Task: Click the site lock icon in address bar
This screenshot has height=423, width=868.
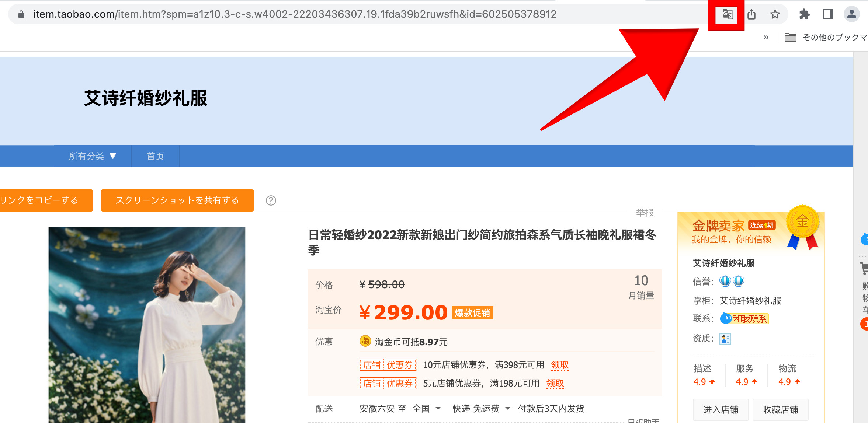Action: [x=21, y=14]
